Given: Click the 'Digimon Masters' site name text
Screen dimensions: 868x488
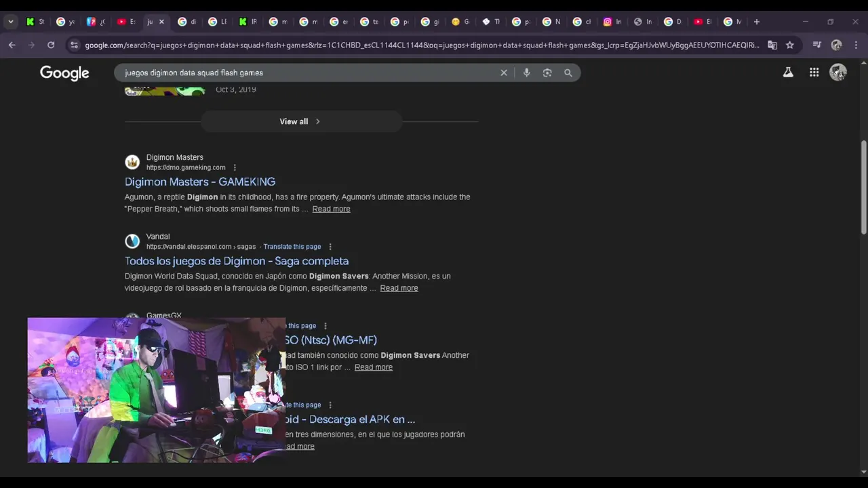Looking at the screenshot, I should 175,157.
